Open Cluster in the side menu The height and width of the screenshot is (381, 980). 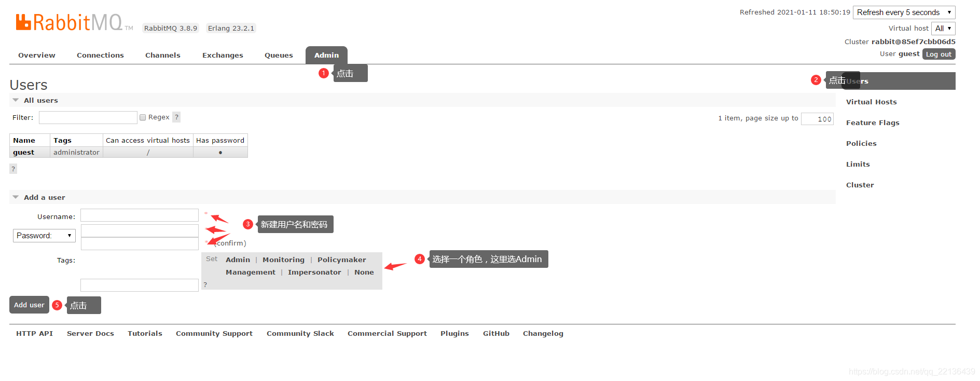(x=860, y=185)
